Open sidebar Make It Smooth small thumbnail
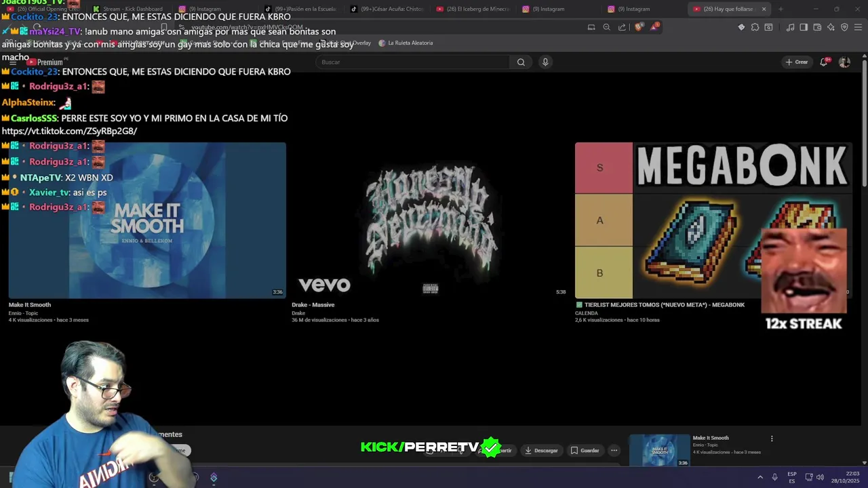 (x=659, y=450)
